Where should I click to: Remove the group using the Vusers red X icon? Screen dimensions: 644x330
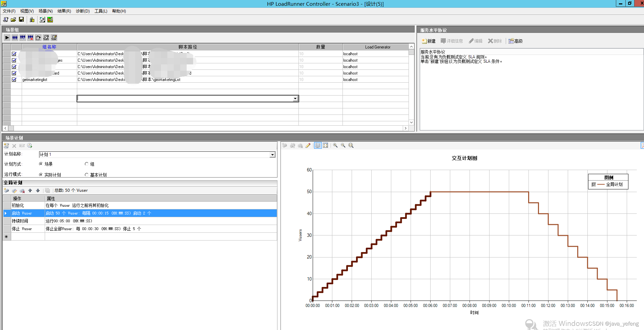30,38
